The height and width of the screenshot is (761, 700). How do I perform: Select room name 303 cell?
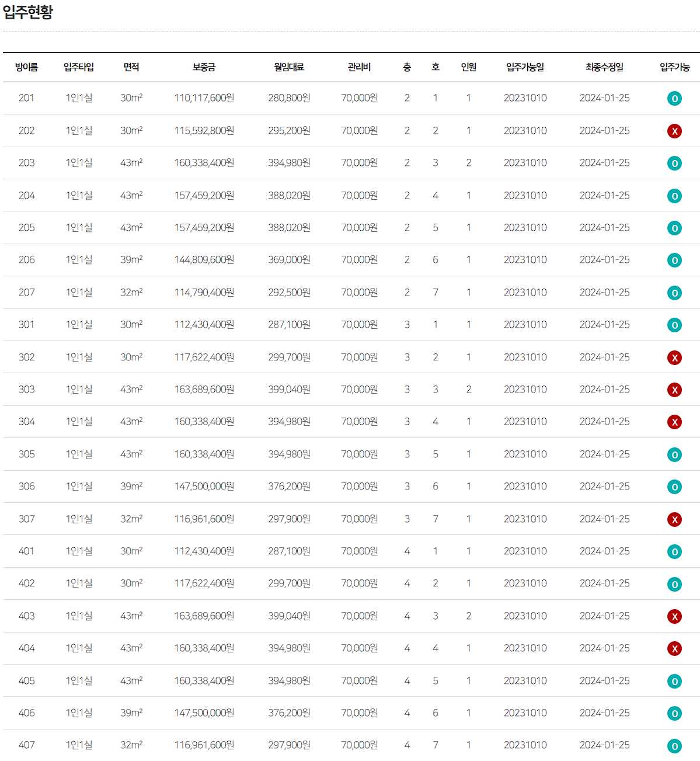pos(26,390)
